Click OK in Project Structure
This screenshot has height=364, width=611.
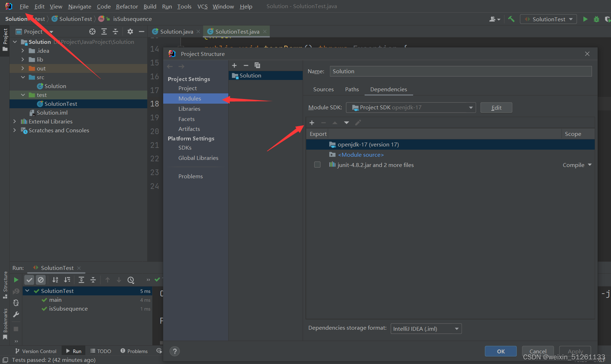(x=501, y=351)
